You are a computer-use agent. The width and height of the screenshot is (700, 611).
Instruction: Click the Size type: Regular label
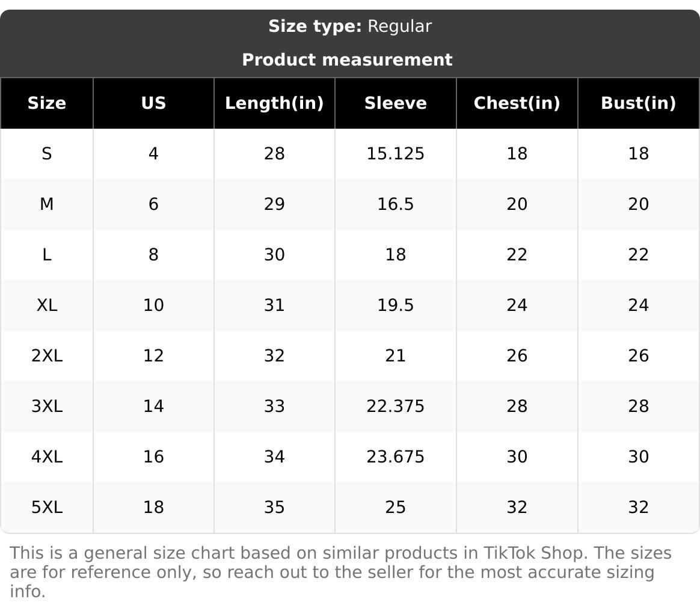coord(349,26)
